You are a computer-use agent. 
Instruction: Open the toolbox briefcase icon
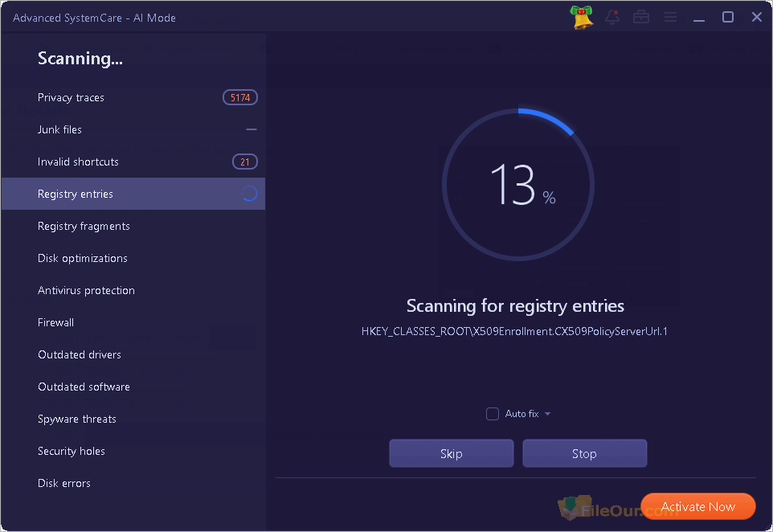coord(641,17)
